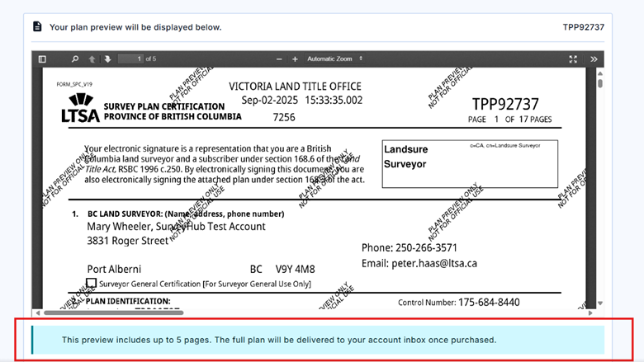The height and width of the screenshot is (362, 644).
Task: Click the document icon beside preview message
Action: pos(37,26)
